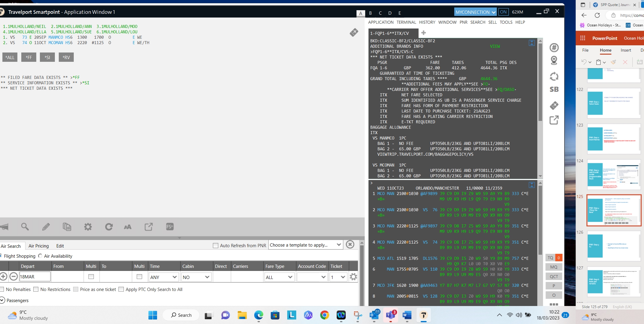Open Microsoft Teams from the taskbar
This screenshot has width=644, height=324.
[x=390, y=315]
